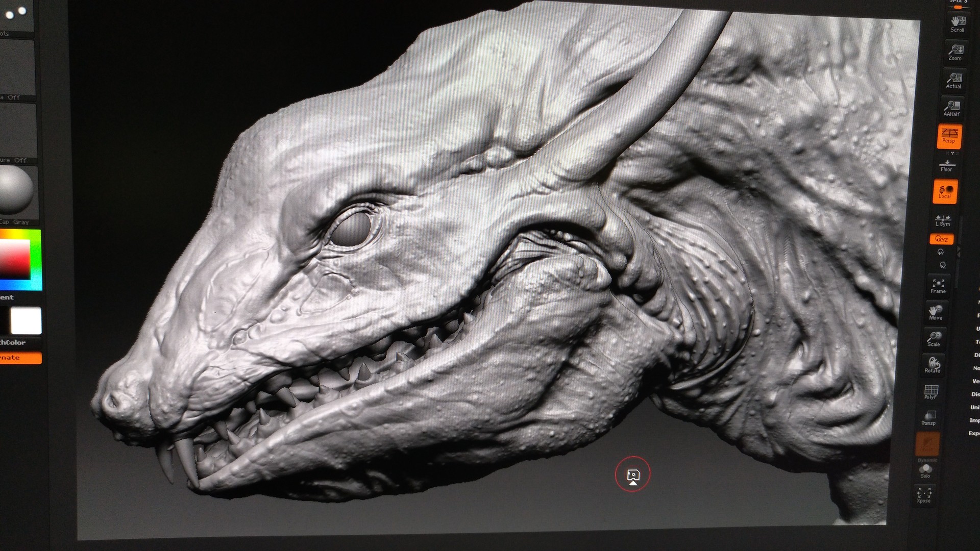Toggle Persp to disable perspective view
Viewport: 980px width, 551px height.
click(x=950, y=137)
